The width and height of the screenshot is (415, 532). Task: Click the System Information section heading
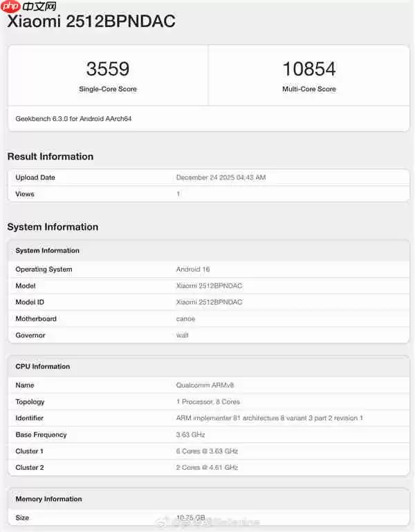[53, 227]
